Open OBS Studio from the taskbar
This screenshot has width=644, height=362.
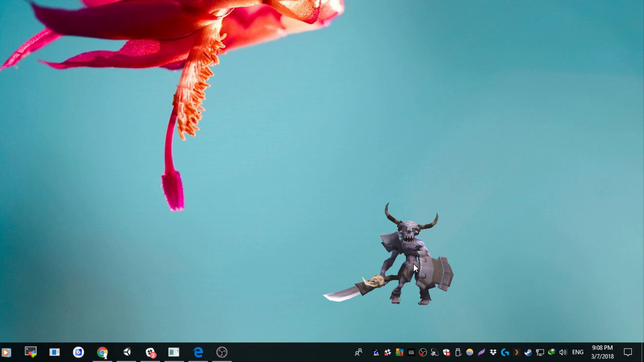point(222,352)
